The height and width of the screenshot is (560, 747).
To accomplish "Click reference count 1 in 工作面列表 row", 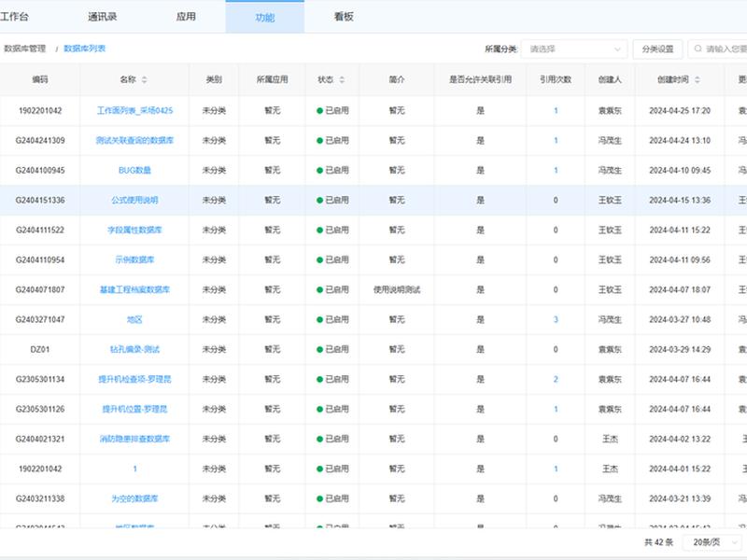I will pos(556,110).
